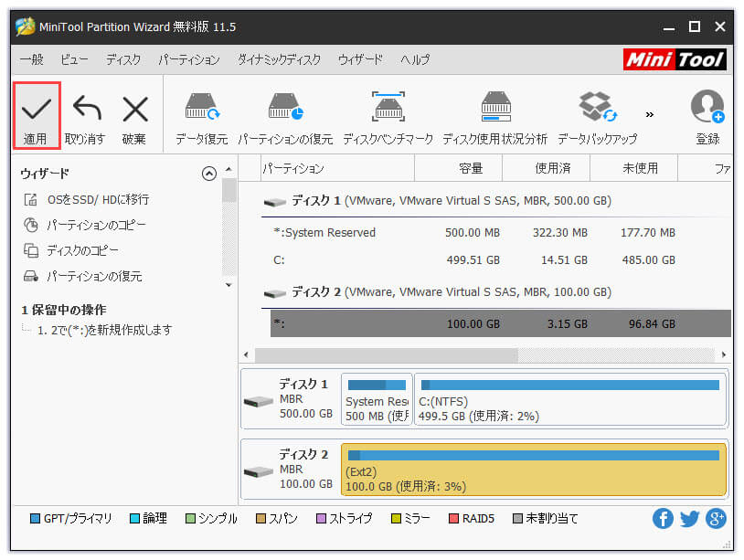Open the Facebook social link icon
The image size is (744, 560).
coord(663,519)
